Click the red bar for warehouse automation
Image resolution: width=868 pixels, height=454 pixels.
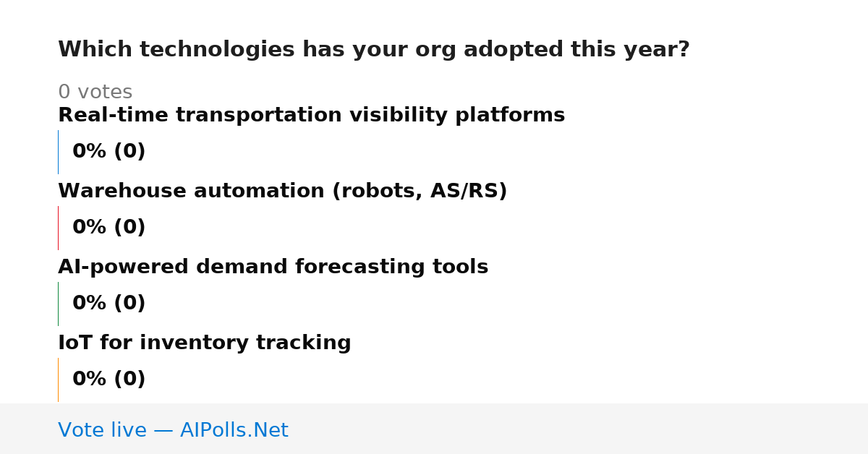[x=58, y=228]
